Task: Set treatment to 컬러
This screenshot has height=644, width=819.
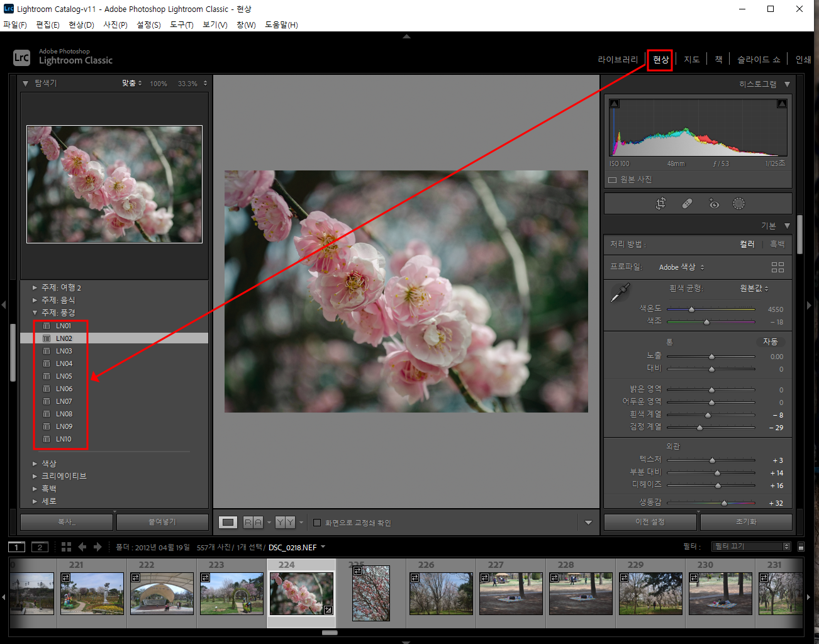Action: point(747,244)
